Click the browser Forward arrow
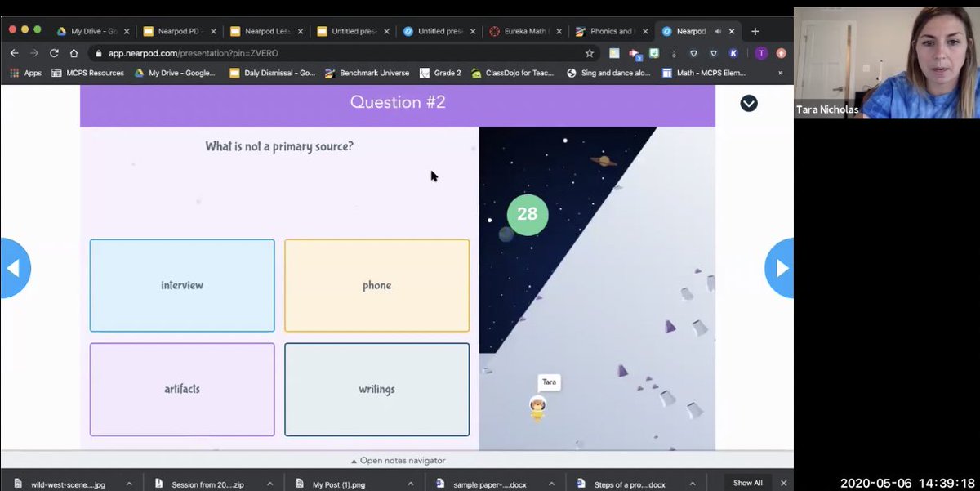Screen dimensions: 980x491 click(x=34, y=53)
